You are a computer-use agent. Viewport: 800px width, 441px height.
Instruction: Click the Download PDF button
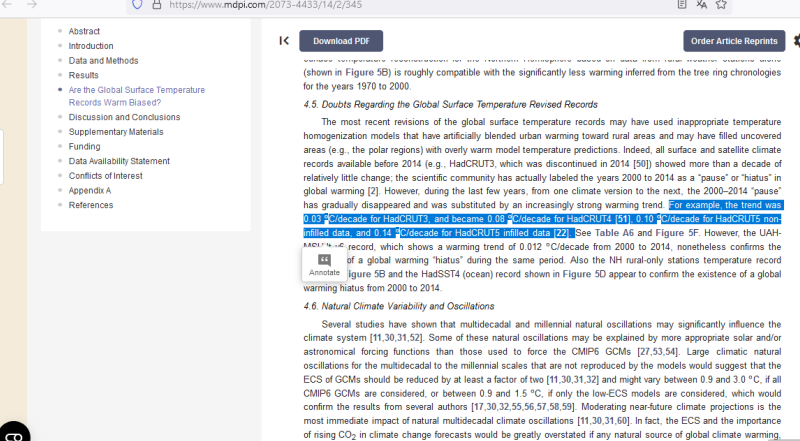coord(341,41)
